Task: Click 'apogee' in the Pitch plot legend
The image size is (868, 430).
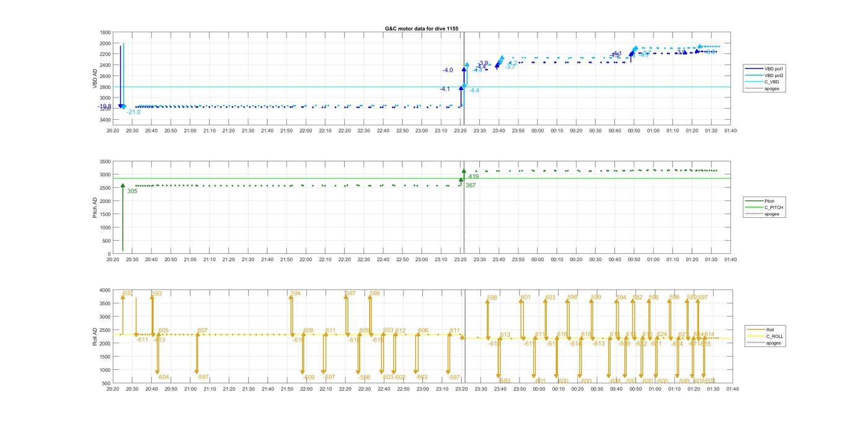Action: click(x=772, y=214)
